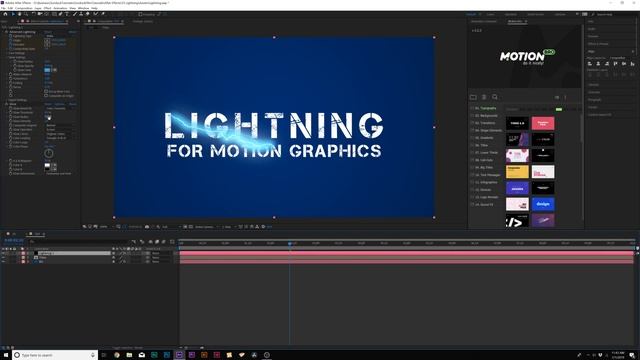Toggle visibility of the top lightning layer
This screenshot has width=640, height=360.
tap(3, 253)
